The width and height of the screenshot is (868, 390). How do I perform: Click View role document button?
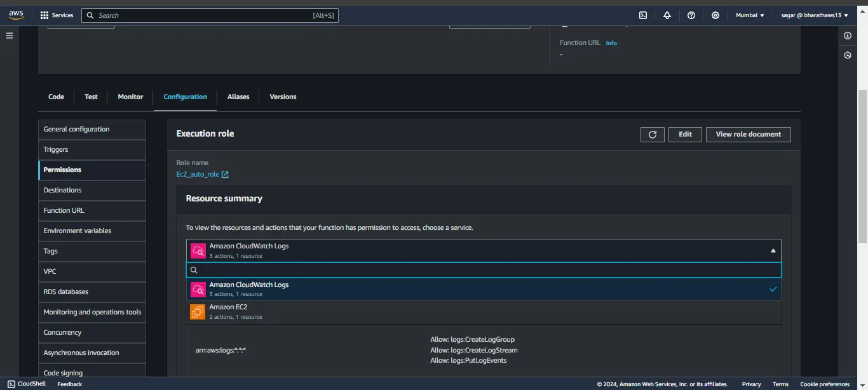coord(749,135)
